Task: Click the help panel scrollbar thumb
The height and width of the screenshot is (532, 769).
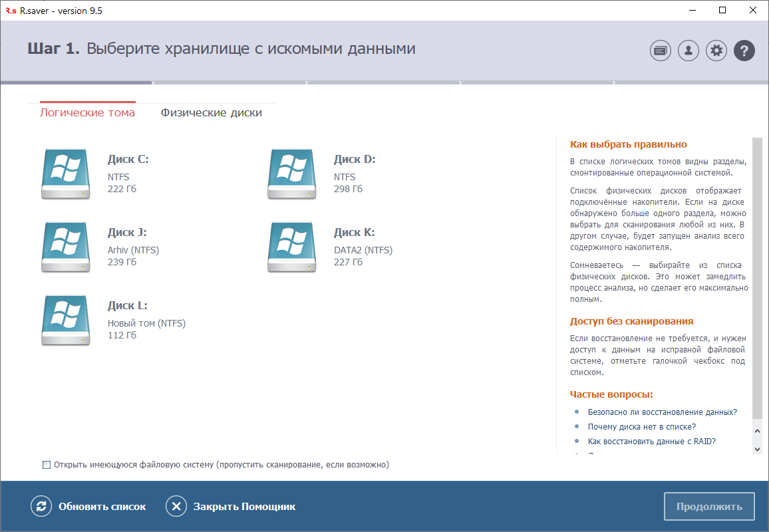Action: 757,277
